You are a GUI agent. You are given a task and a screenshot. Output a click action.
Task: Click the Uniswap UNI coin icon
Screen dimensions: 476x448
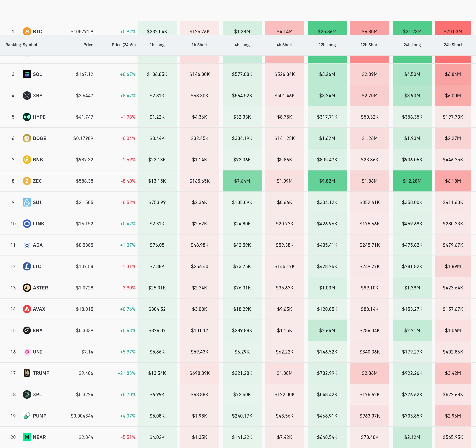tap(27, 352)
